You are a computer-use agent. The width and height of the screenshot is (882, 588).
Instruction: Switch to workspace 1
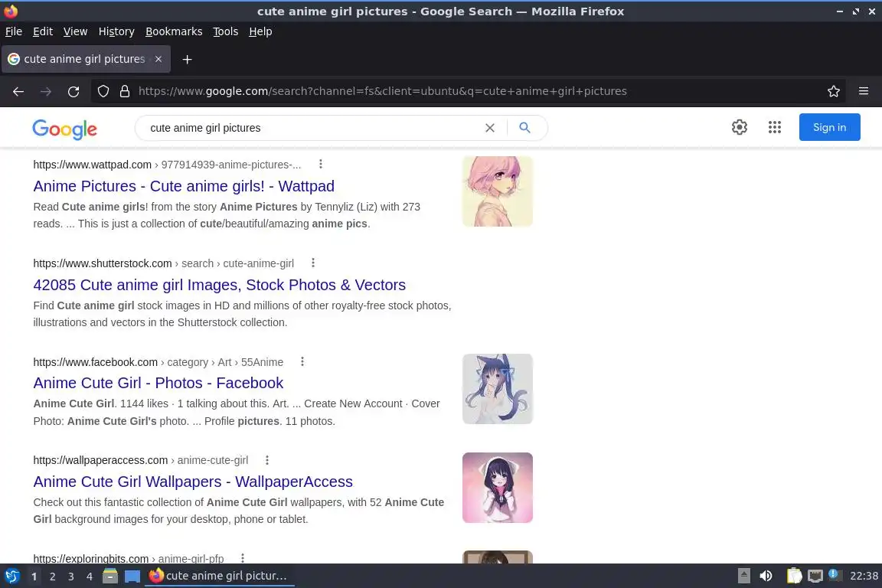pyautogui.click(x=34, y=577)
